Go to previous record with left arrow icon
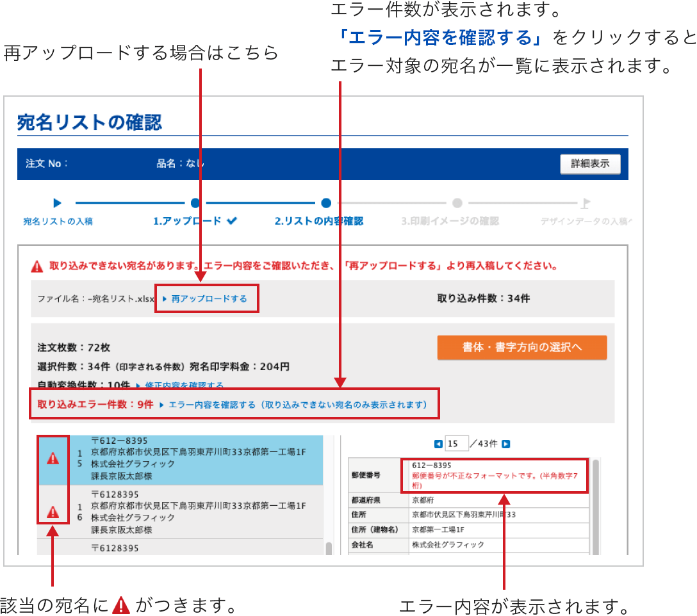Viewport: 697px width, 616px height. (438, 444)
